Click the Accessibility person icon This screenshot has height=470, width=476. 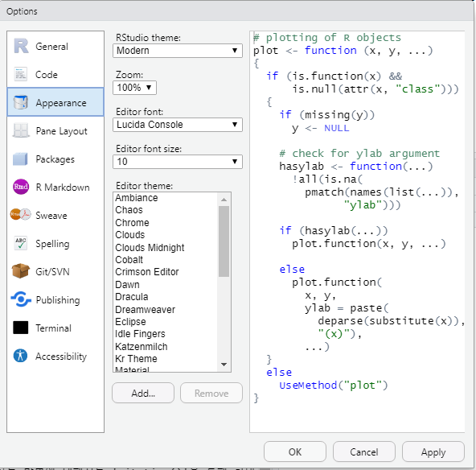(x=20, y=356)
